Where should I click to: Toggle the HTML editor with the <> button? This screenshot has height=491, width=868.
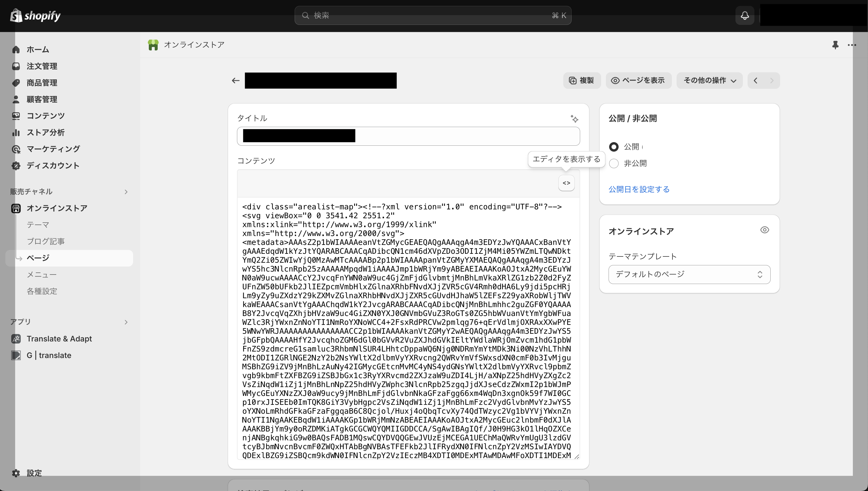[567, 183]
